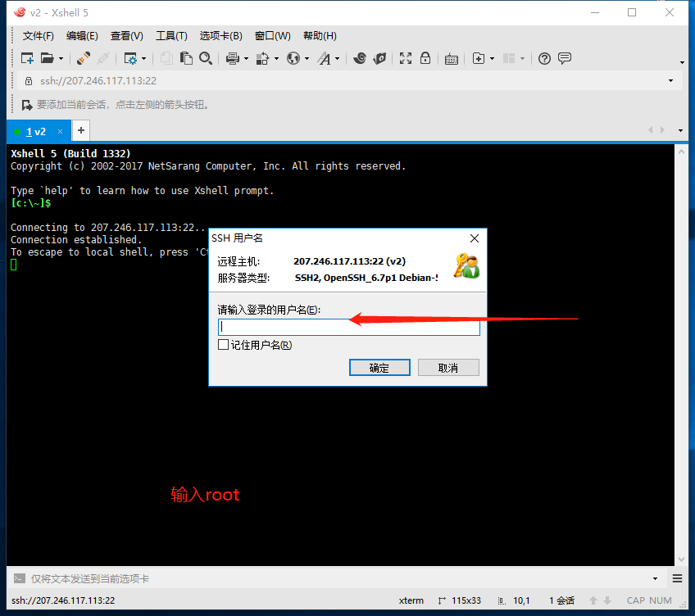Expand the file transfer dropdown arrow
The width and height of the screenshot is (695, 616).
pos(276,58)
